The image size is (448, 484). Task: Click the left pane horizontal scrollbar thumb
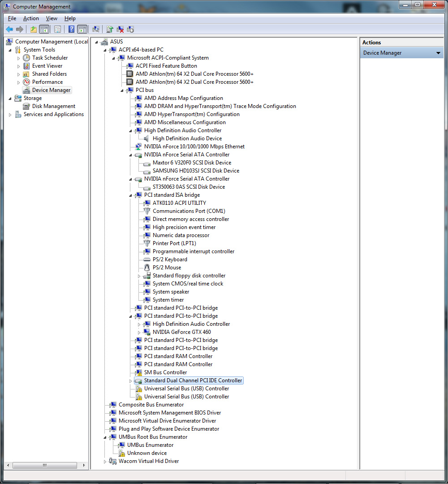click(45, 465)
